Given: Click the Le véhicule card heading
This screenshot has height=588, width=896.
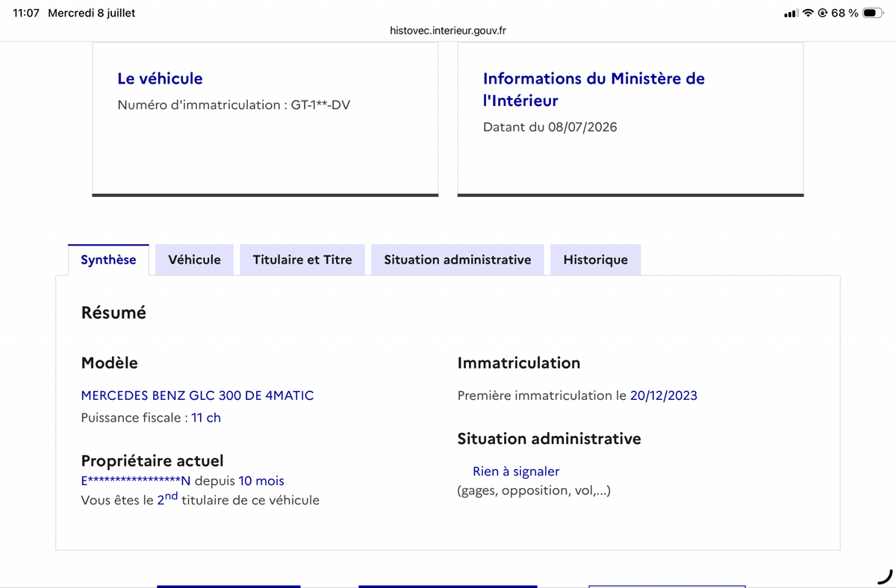Looking at the screenshot, I should 160,78.
